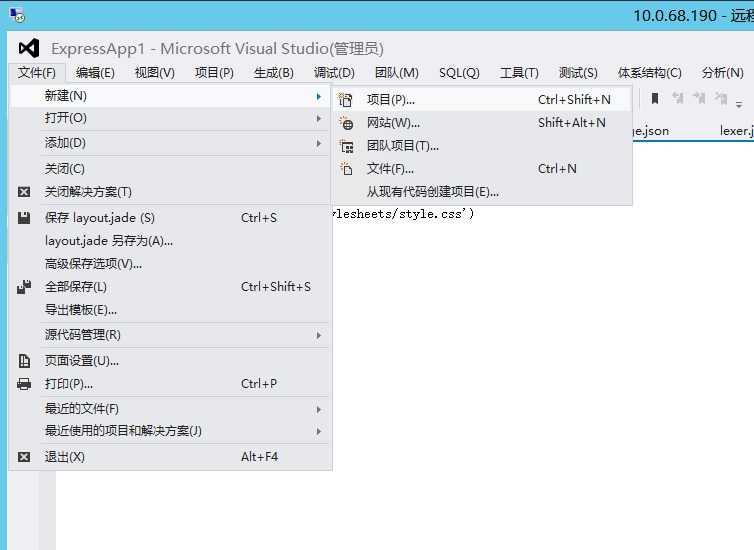Viewport: 754px width, 550px height.
Task: Select 高级保存选项(V)... entry
Action: point(171,264)
